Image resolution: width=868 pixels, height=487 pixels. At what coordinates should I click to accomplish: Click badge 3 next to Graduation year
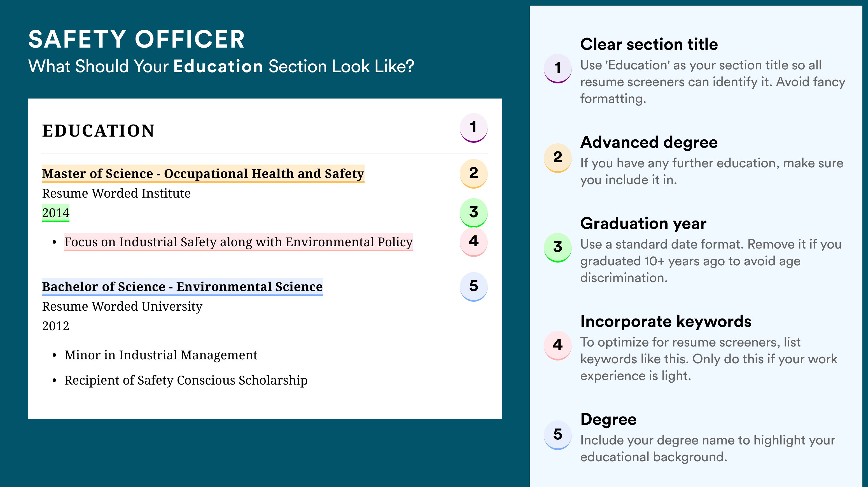point(558,247)
